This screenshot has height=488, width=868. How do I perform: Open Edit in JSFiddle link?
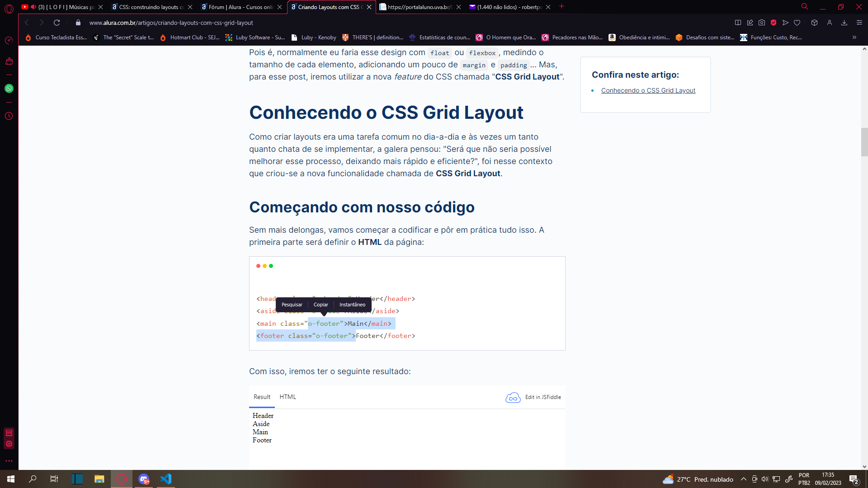(533, 397)
